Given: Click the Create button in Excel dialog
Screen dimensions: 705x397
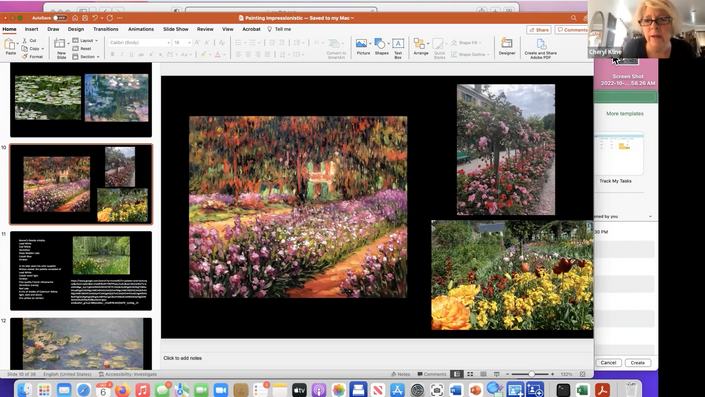Looking at the screenshot, I should pos(638,362).
